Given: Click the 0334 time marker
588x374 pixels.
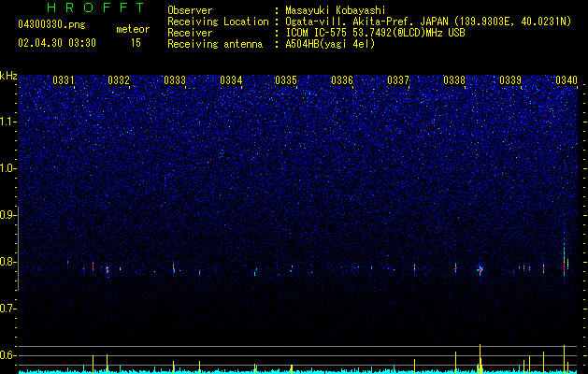Looking at the screenshot, I should tap(231, 79).
